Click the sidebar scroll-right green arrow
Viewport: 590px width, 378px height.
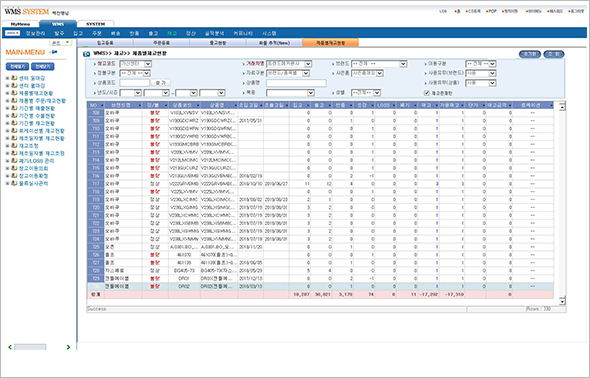pos(68,347)
